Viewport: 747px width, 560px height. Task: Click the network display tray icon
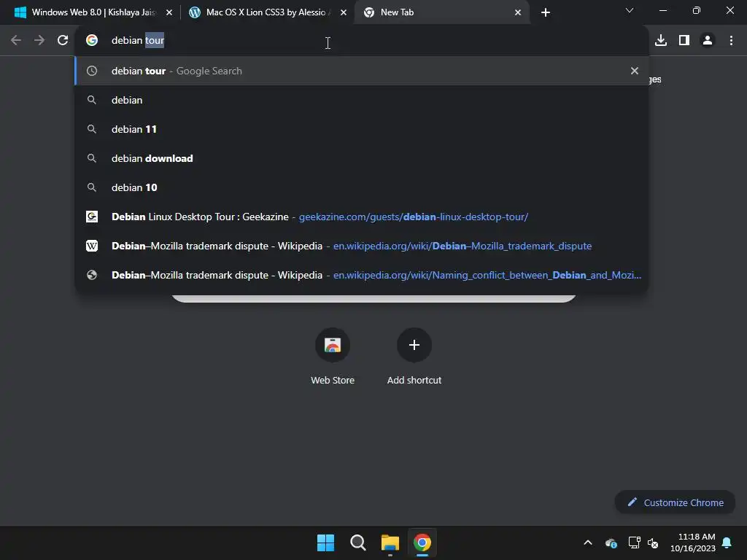(x=634, y=542)
